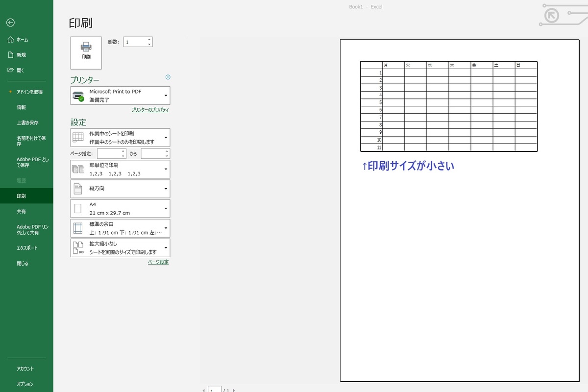Open the 標準の余白 margins dropdown

[166, 228]
